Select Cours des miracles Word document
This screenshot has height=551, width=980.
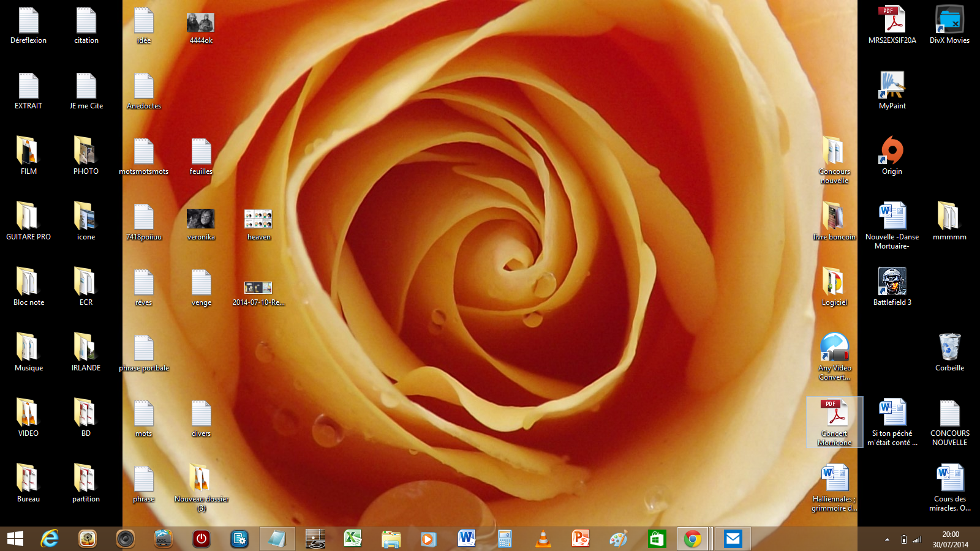950,488
